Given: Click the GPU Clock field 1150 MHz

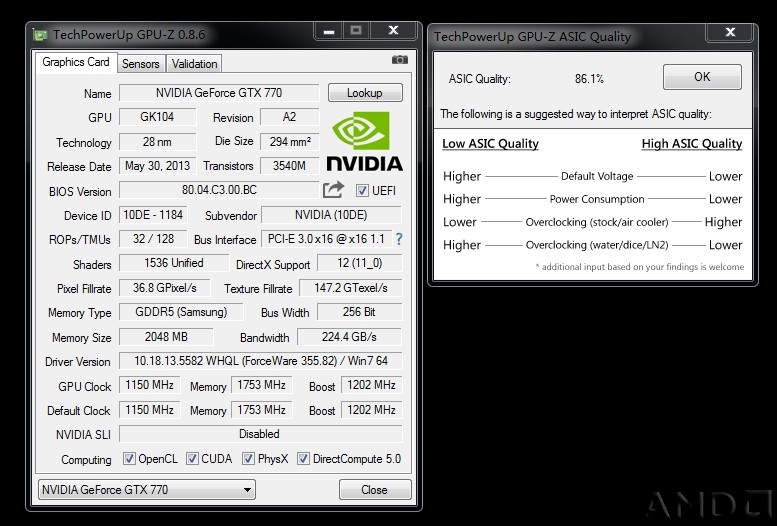Looking at the screenshot, I should coord(150,385).
